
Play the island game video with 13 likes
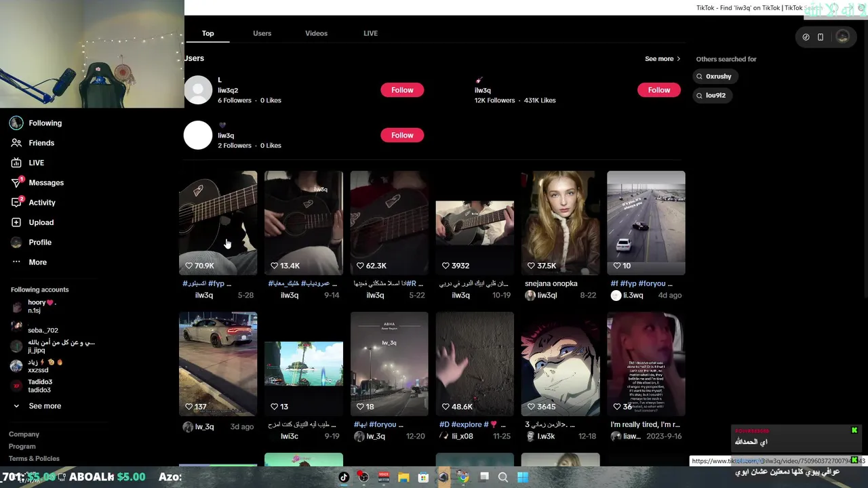304,364
